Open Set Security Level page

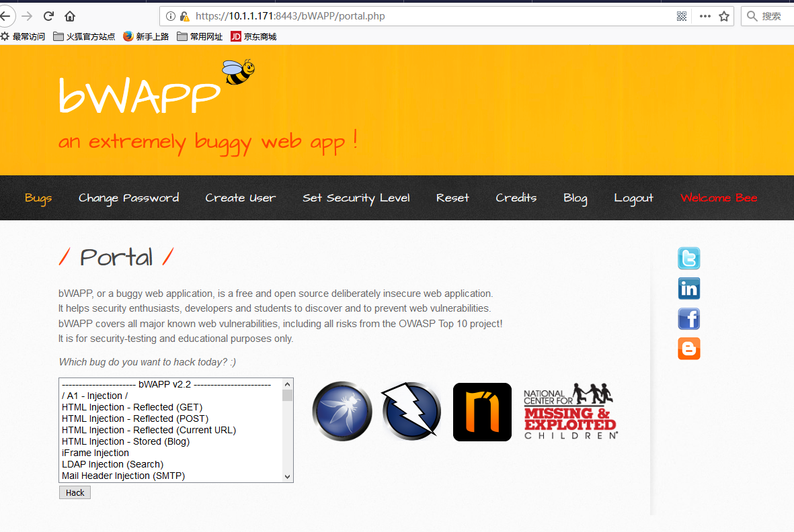point(356,198)
